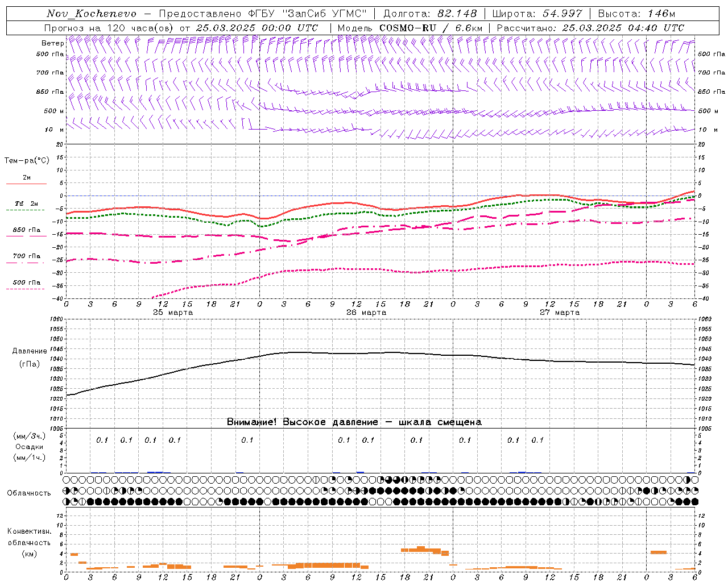Image resolution: width=728 pixels, height=582 pixels.
Task: Click the '25 марта' date label
Action: [x=173, y=313]
